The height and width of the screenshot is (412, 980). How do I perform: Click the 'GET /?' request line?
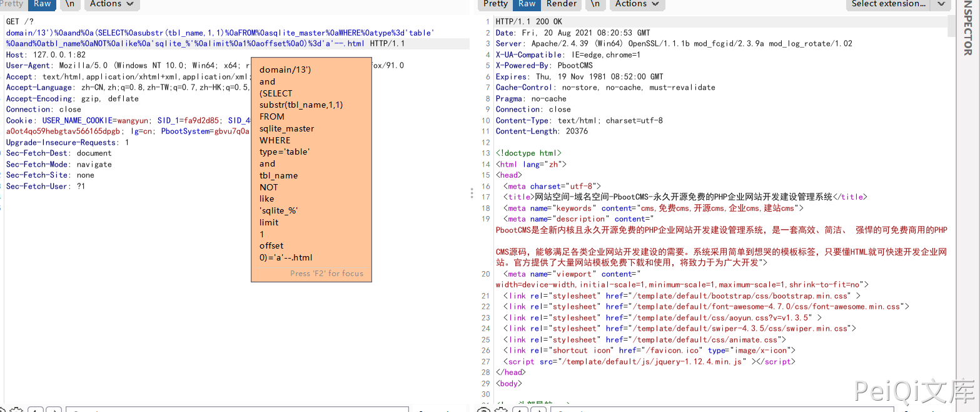(x=21, y=21)
